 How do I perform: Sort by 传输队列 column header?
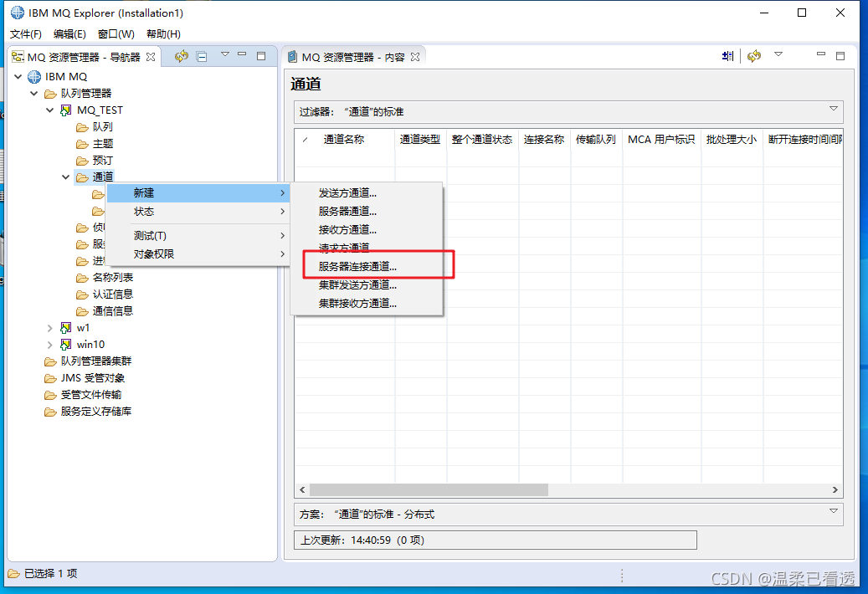(x=596, y=140)
